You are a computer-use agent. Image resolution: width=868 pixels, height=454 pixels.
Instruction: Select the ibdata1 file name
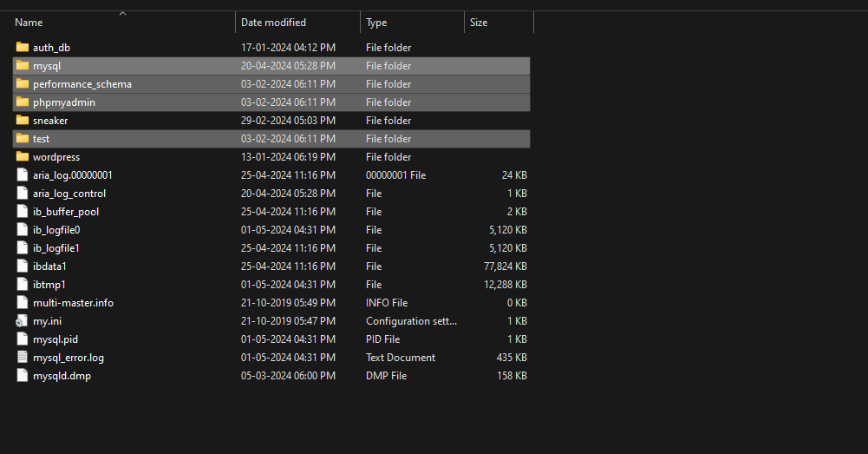click(x=49, y=266)
